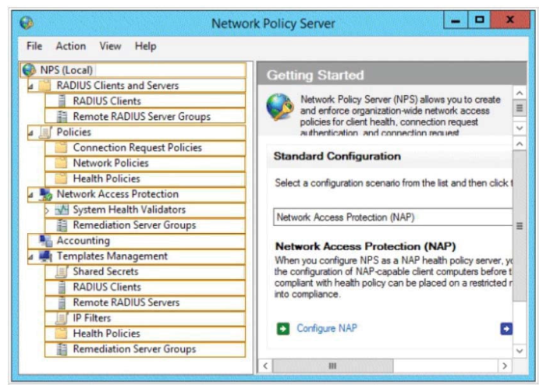Click the Configure NAP link
This screenshot has width=543, height=392.
(327, 328)
